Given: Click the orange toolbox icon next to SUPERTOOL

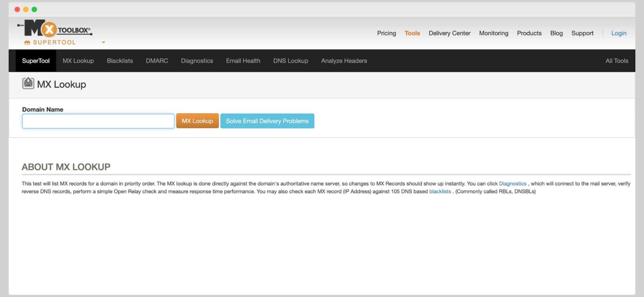Looking at the screenshot, I should point(27,42).
